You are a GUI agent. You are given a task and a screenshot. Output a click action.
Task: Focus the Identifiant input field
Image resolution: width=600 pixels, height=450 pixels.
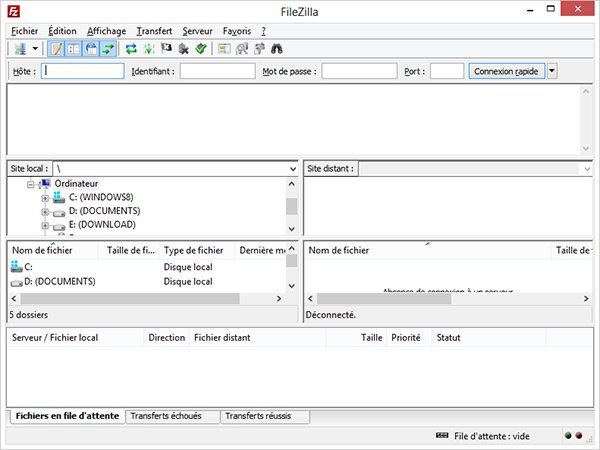click(217, 71)
